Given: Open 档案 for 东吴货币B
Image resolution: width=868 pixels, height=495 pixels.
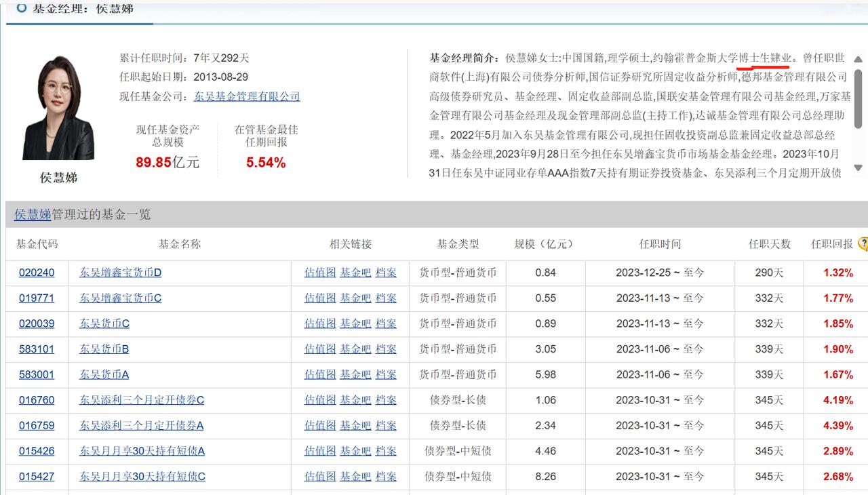Looking at the screenshot, I should pos(386,349).
